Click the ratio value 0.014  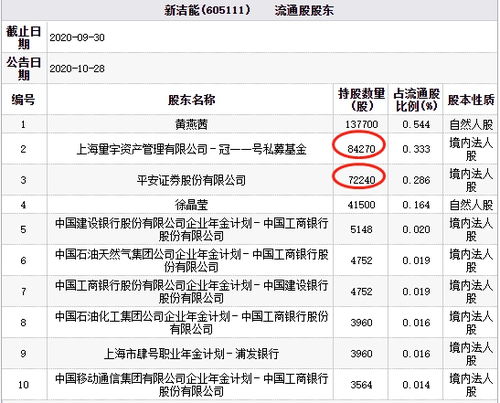point(416,385)
